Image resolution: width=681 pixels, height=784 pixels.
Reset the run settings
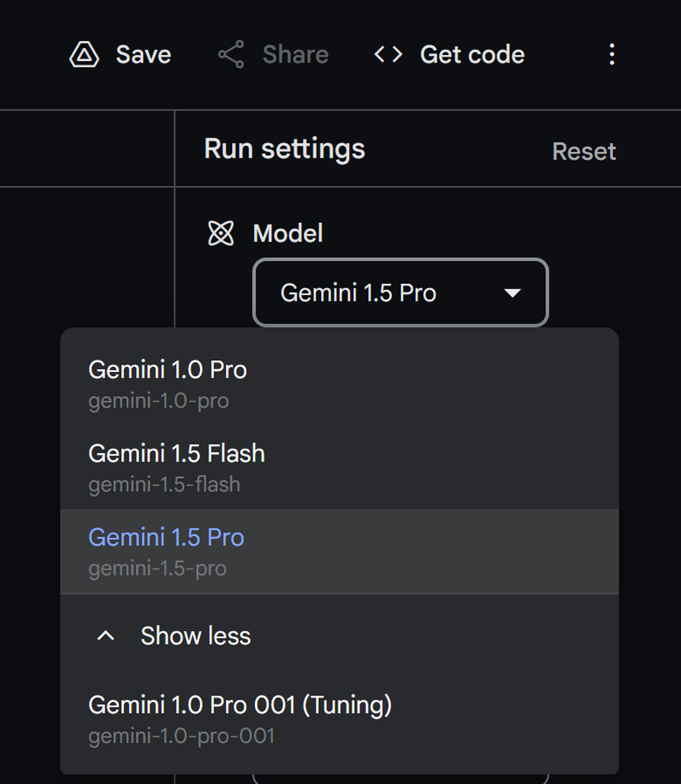[584, 152]
